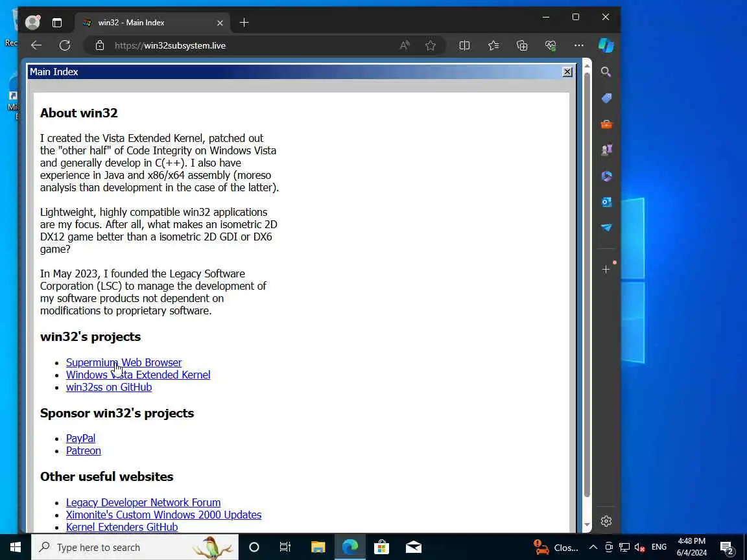Open Task View on the taskbar
Image resolution: width=747 pixels, height=560 pixels.
click(x=285, y=547)
